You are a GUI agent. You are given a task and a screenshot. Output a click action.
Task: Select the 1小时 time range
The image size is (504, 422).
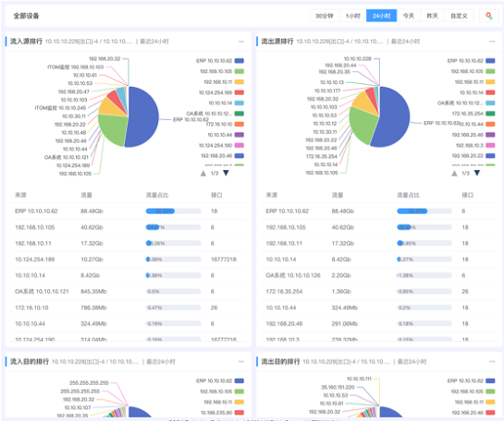tap(353, 16)
